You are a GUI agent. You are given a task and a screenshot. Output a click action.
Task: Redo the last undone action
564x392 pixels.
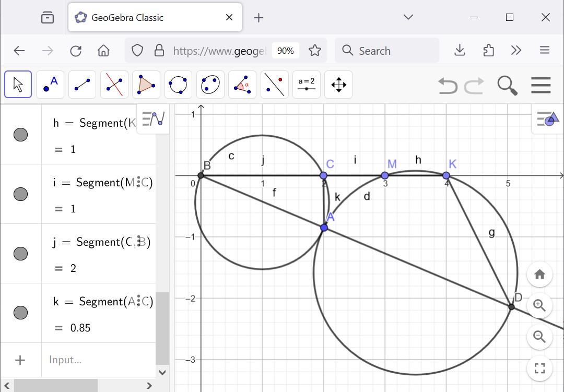tap(474, 86)
